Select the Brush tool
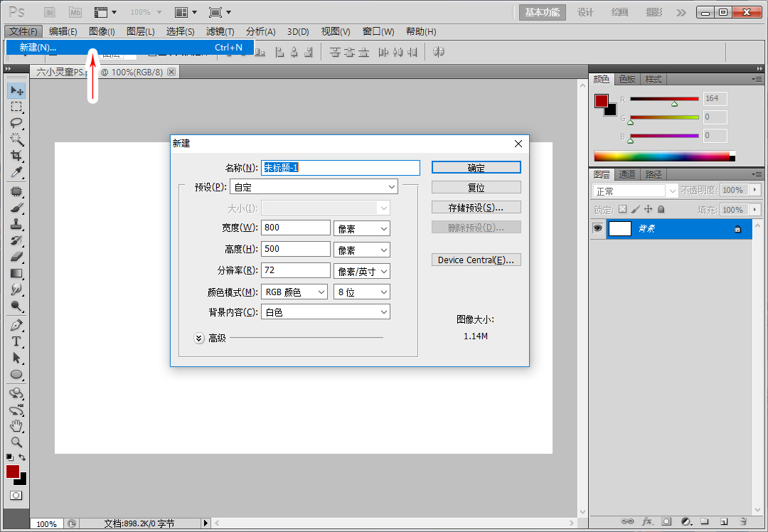Viewport: 768px width, 532px height. pos(16,208)
